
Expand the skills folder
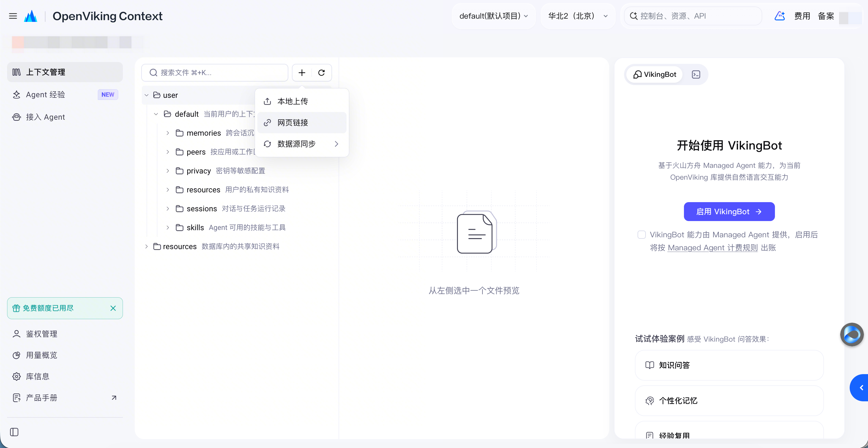168,227
